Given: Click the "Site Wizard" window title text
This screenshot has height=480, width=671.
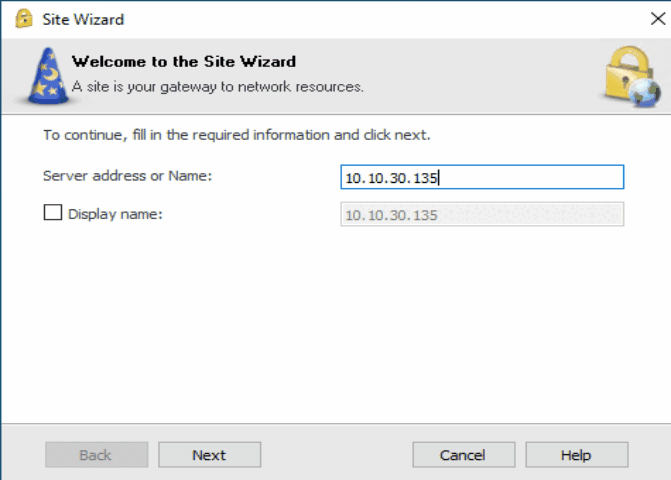Looking at the screenshot, I should pos(83,20).
